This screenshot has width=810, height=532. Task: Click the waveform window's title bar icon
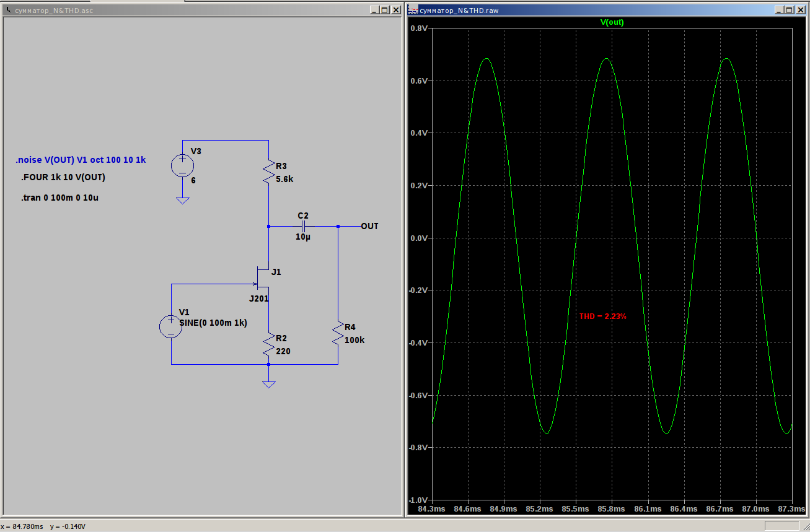click(x=413, y=11)
